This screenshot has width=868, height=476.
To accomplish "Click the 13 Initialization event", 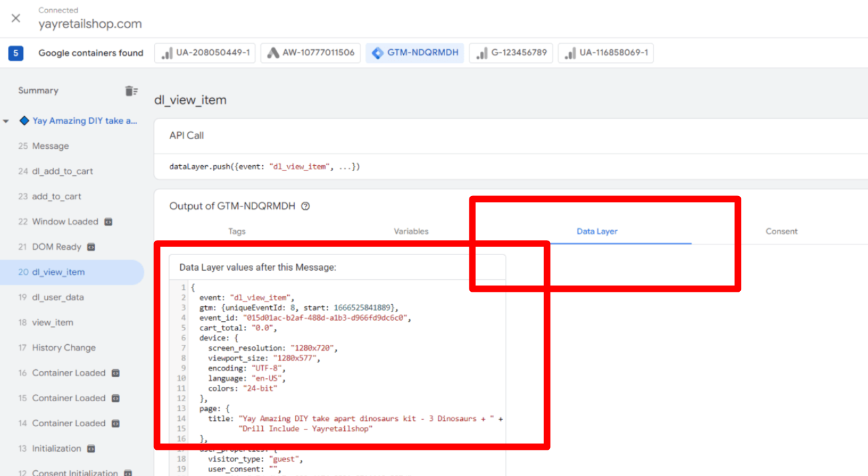I will pyautogui.click(x=56, y=448).
